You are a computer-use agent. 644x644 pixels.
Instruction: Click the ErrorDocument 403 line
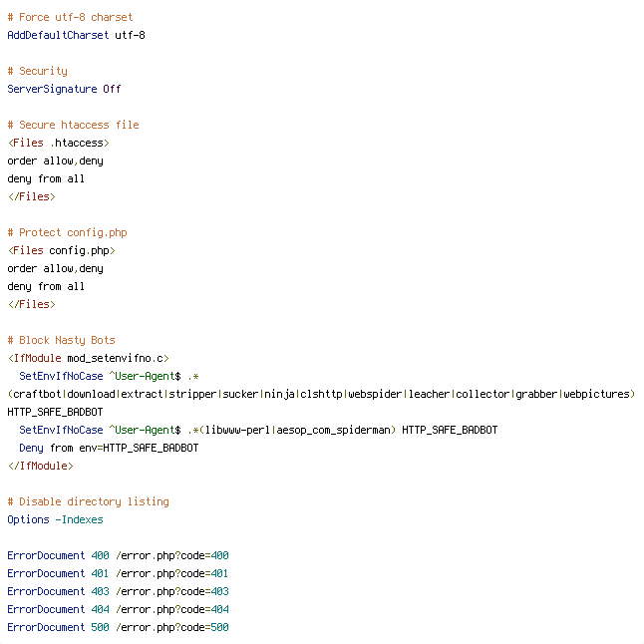coord(118,592)
